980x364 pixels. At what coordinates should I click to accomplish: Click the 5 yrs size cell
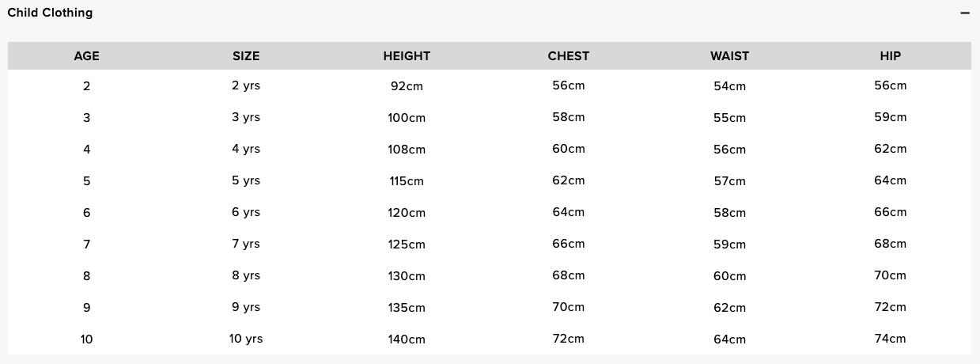click(246, 180)
